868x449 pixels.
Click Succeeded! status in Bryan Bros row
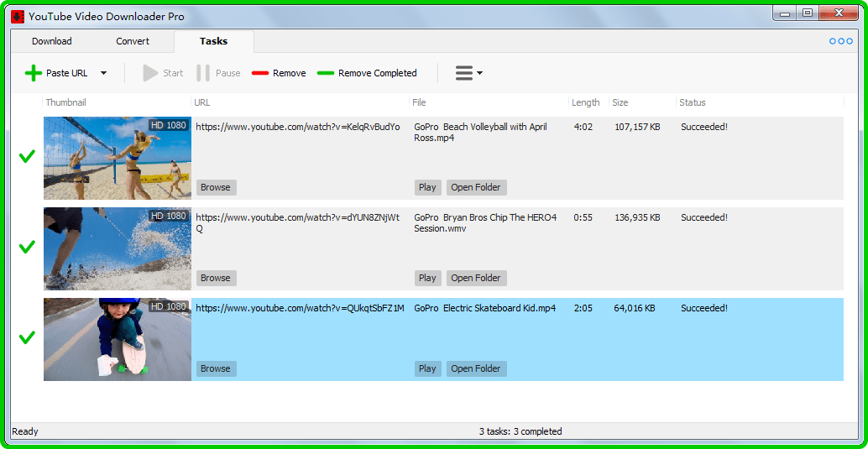pos(704,217)
